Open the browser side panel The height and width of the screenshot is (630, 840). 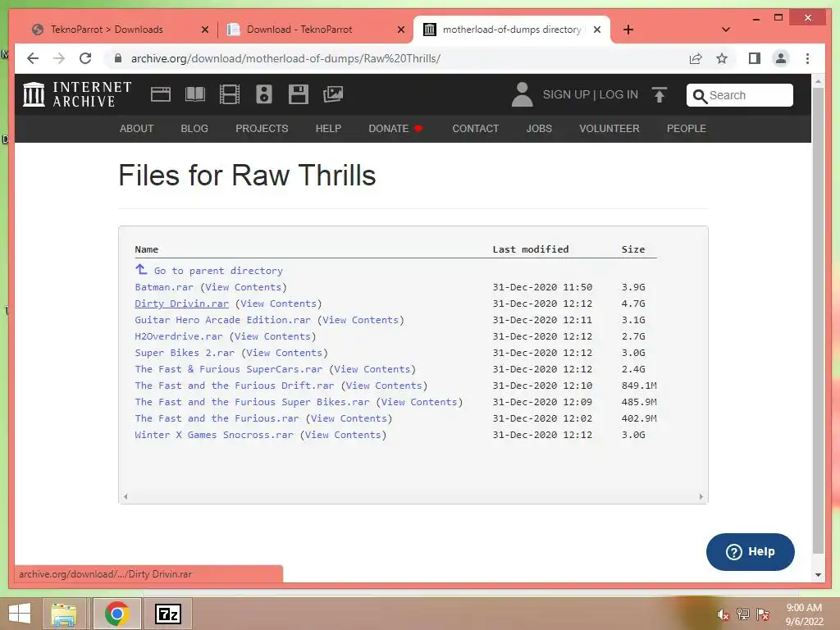755,58
